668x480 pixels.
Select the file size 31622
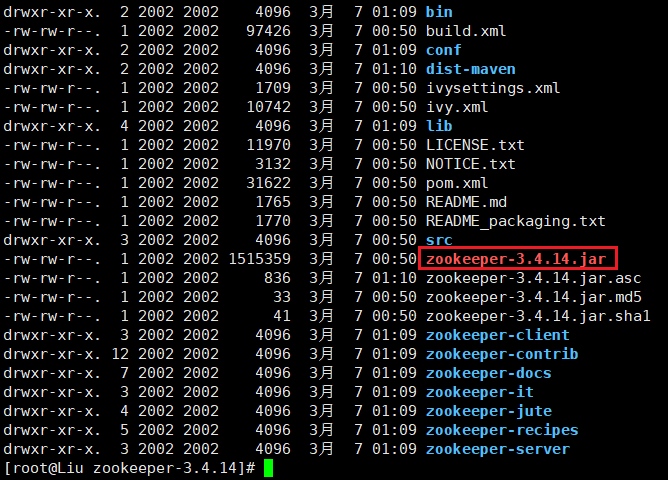click(269, 183)
